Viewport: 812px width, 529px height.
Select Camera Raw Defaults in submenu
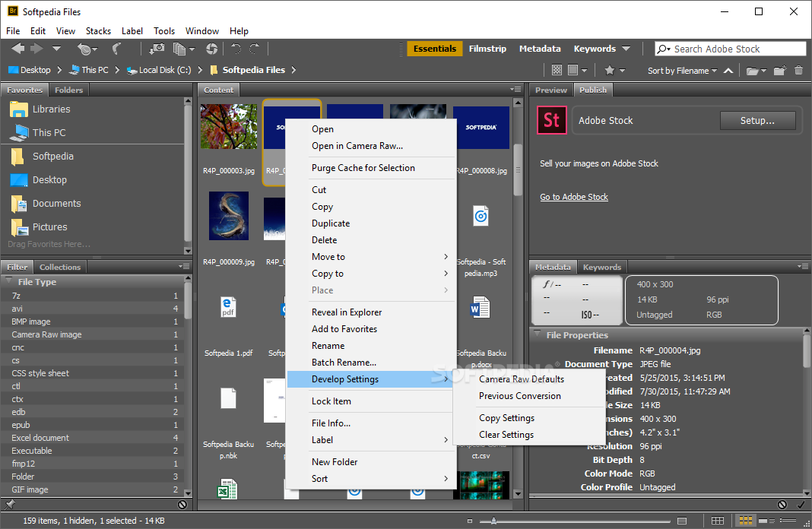point(522,379)
